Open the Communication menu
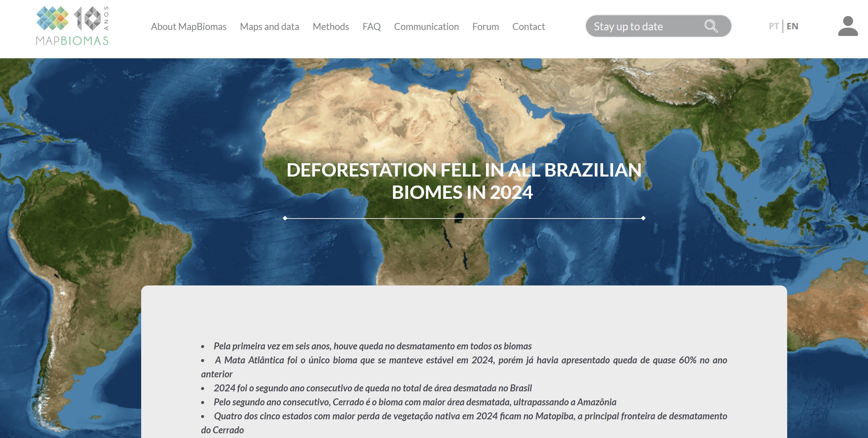868x438 pixels. click(426, 27)
